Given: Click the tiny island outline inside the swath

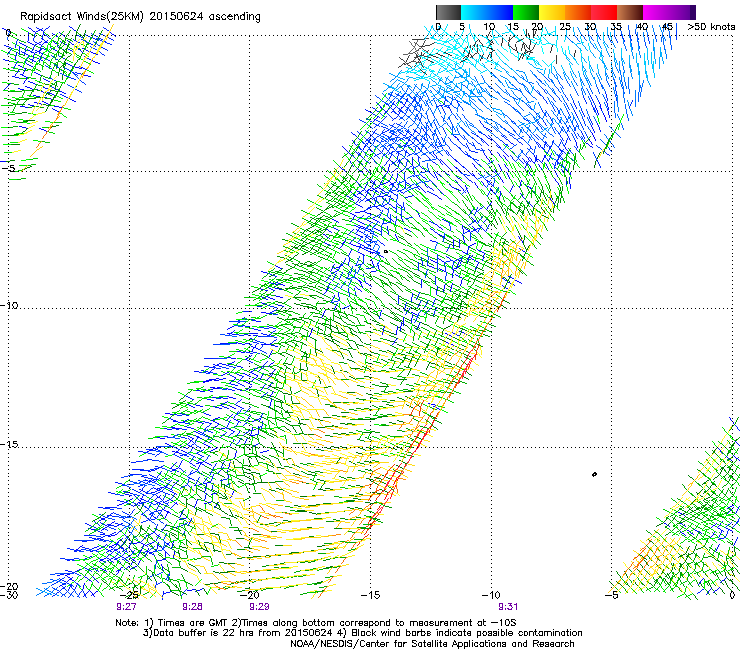Looking at the screenshot, I should tap(386, 252).
